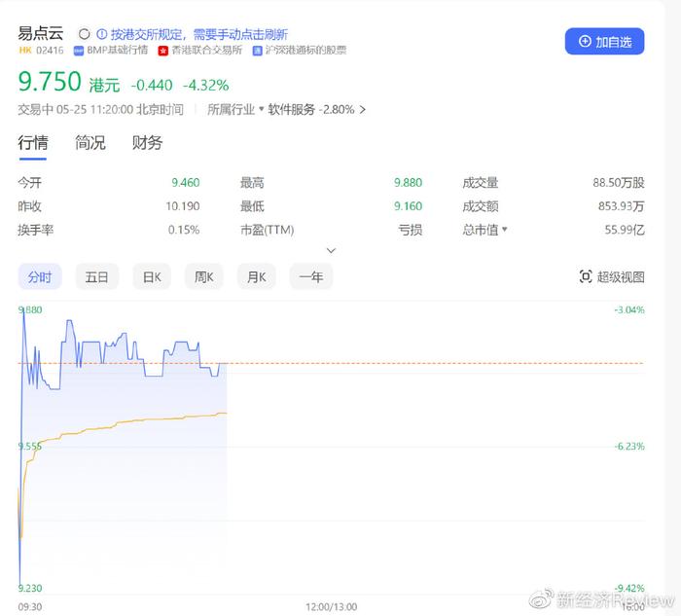681x616 pixels.
Task: Switch to the 财务 tab
Action: tap(147, 143)
